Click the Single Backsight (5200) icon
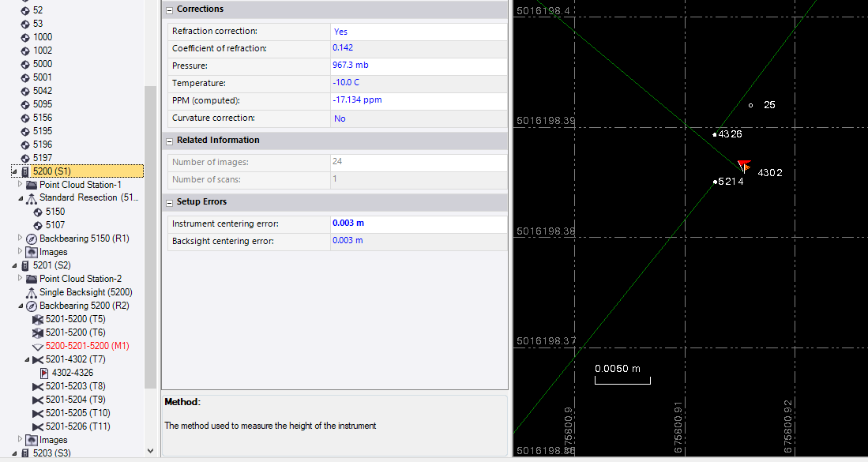This screenshot has width=868, height=462. coord(32,292)
